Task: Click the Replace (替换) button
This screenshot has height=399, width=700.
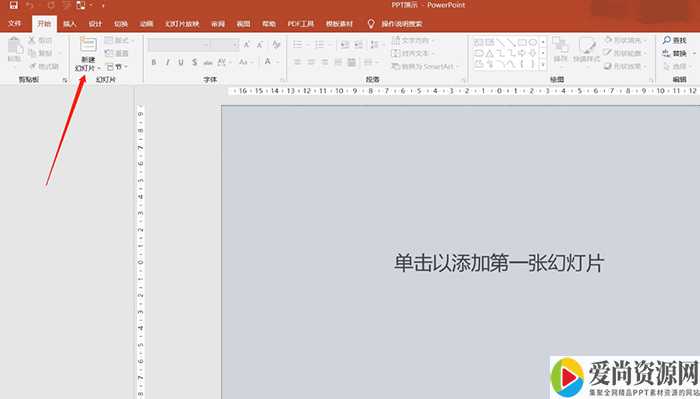Action: pyautogui.click(x=675, y=54)
